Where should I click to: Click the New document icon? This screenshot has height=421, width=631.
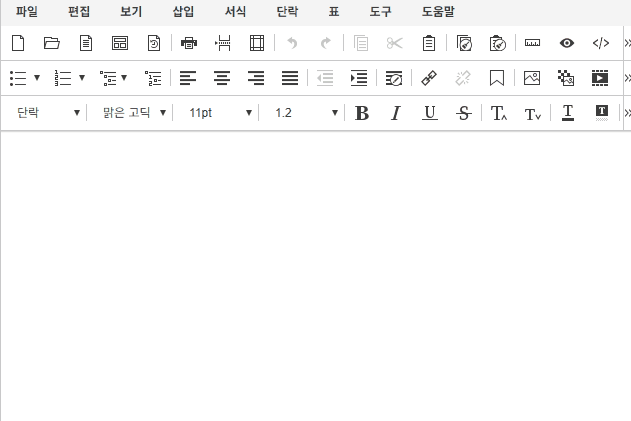(x=18, y=43)
